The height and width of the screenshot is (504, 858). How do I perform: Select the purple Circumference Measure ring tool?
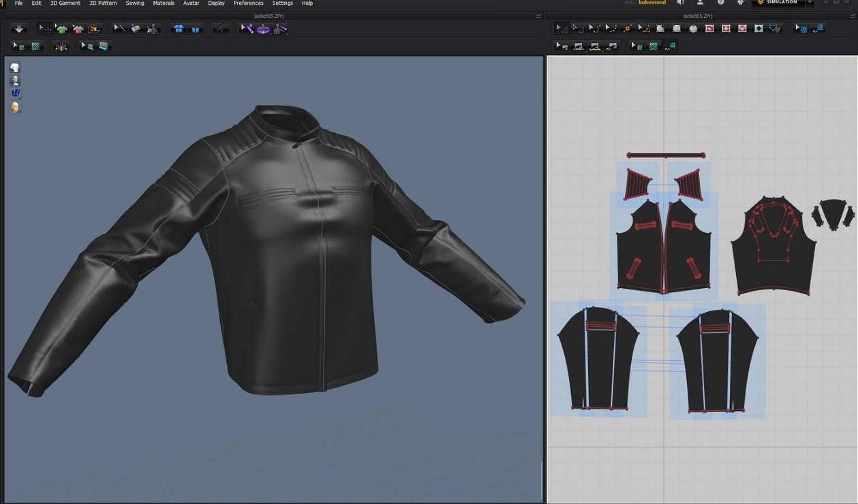[263, 29]
